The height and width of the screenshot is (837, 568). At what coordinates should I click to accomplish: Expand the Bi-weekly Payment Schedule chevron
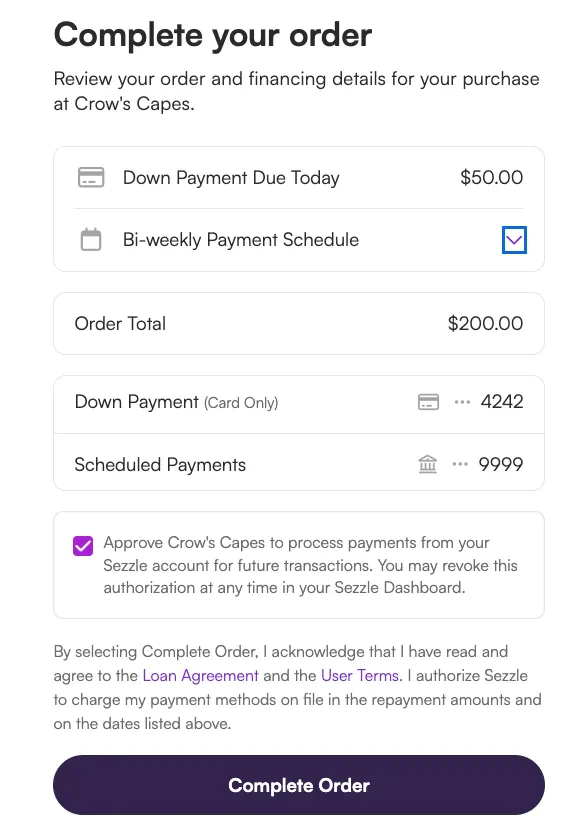(x=514, y=240)
